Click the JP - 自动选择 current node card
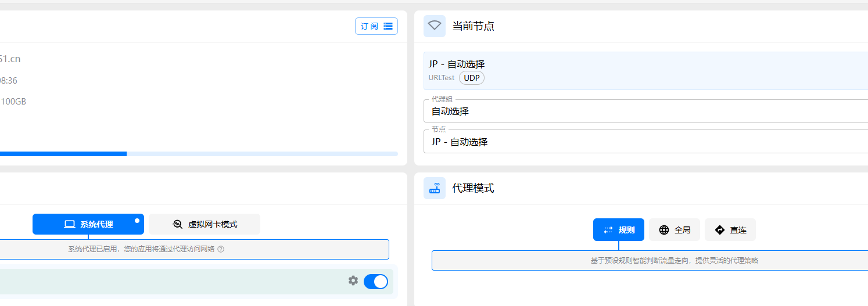The height and width of the screenshot is (306, 868). 646,71
